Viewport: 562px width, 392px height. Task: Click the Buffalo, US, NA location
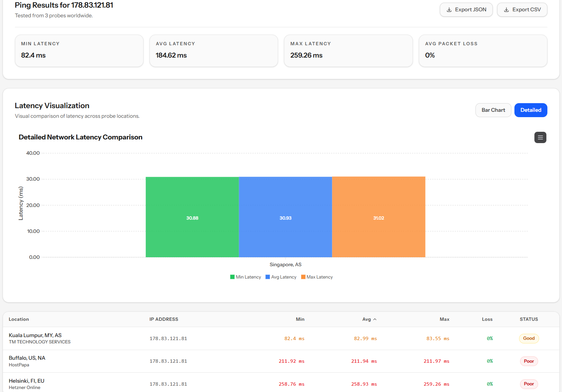(x=27, y=358)
